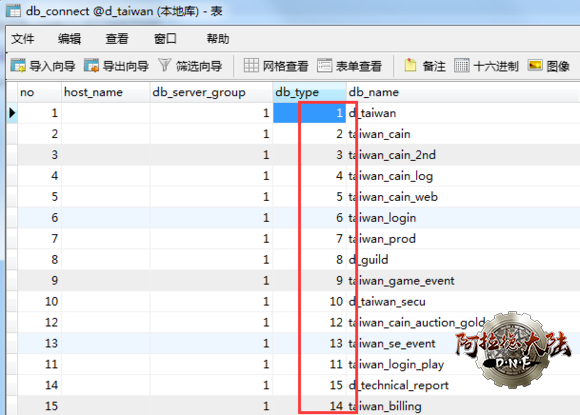Open the 帮助 (Help) menu

(x=218, y=38)
